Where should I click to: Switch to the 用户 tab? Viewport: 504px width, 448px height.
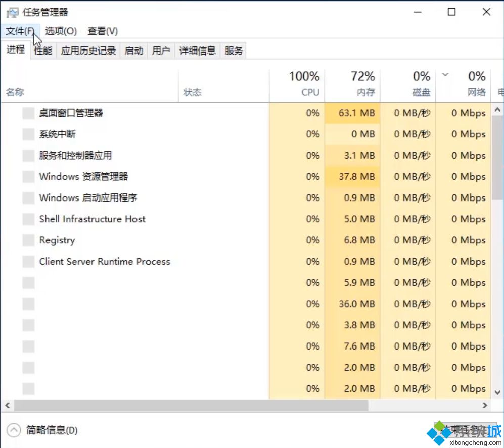tap(161, 51)
